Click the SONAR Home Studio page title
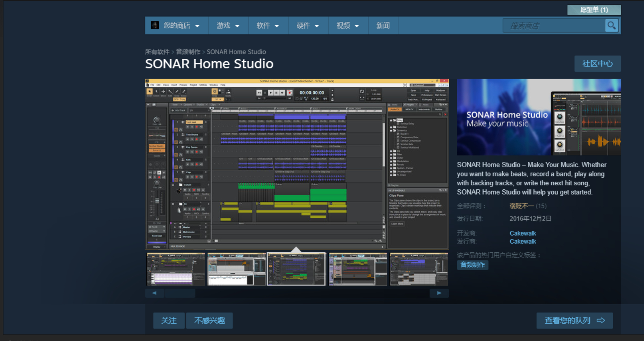The height and width of the screenshot is (341, 644). click(x=209, y=64)
